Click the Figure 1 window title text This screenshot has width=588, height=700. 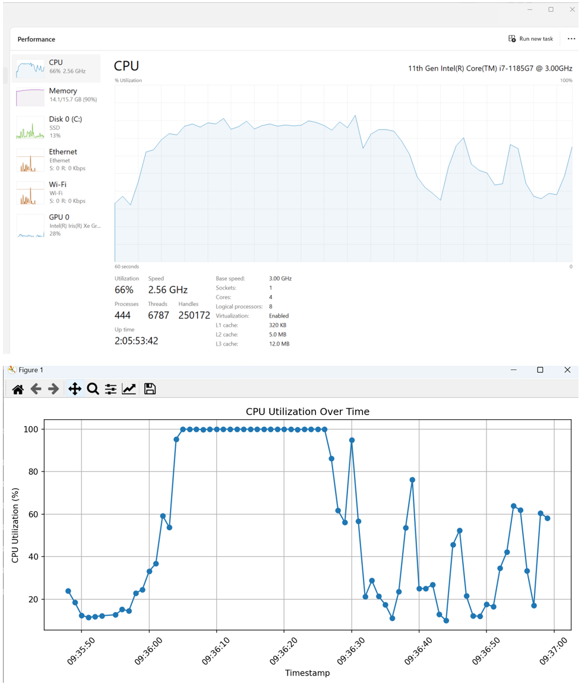coord(31,370)
